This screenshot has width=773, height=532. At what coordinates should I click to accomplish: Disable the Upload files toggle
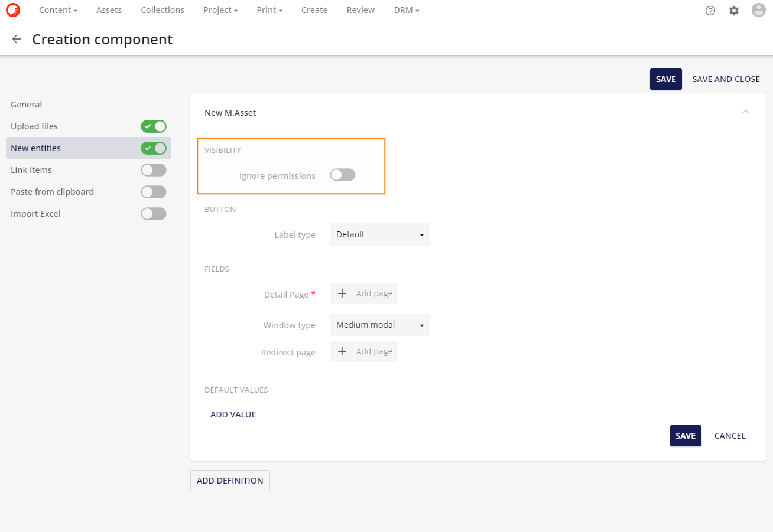(x=154, y=126)
